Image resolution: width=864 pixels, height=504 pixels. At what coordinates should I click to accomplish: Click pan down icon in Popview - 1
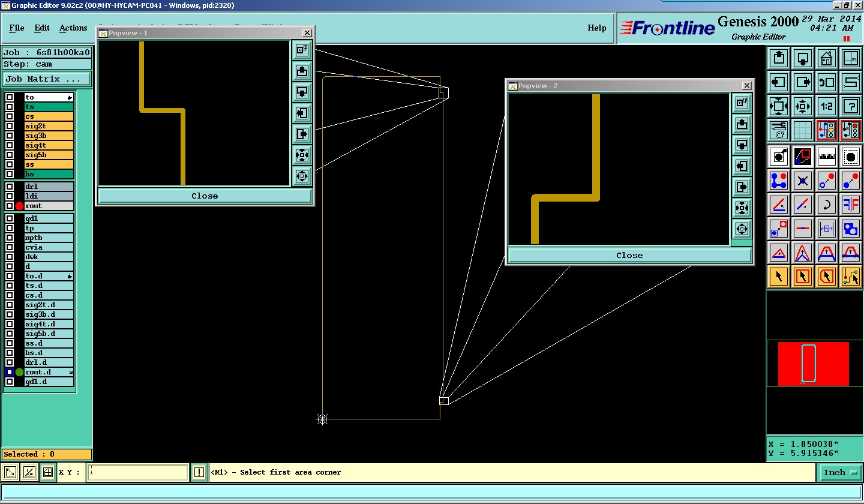tap(302, 92)
